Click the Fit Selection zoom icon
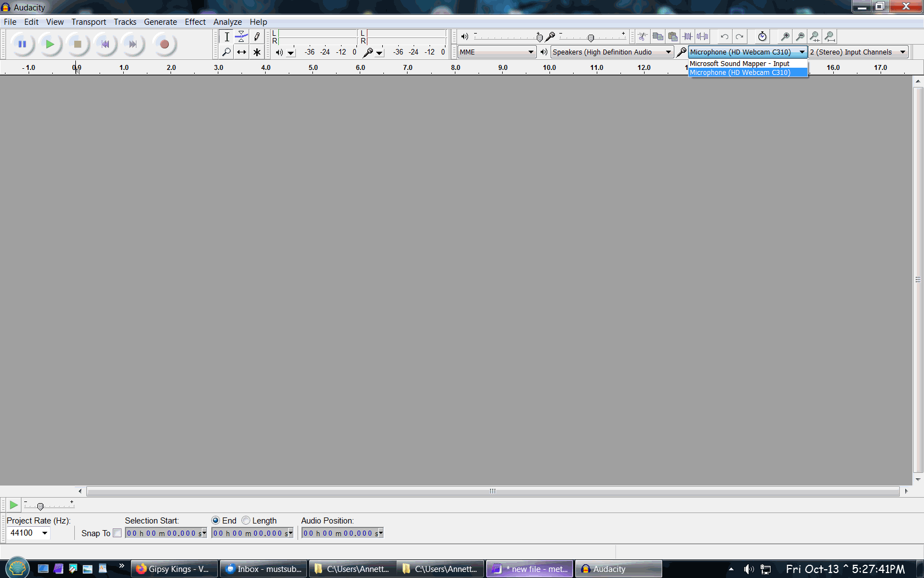 click(x=815, y=36)
